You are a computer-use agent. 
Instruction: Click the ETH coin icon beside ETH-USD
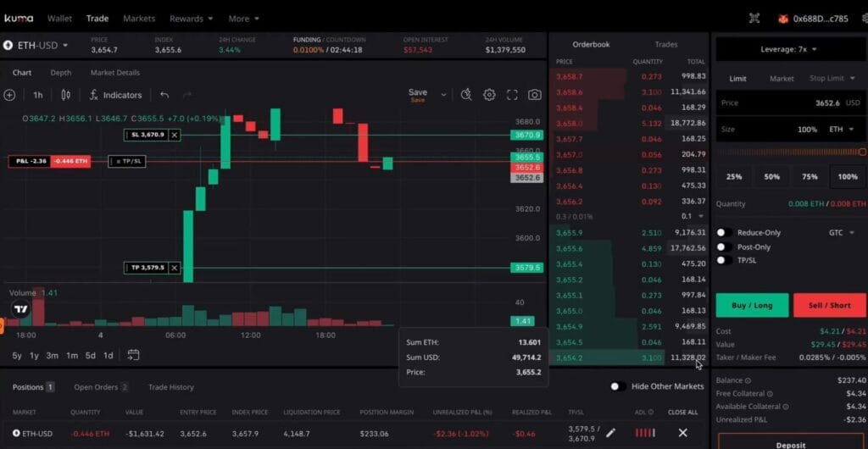click(8, 46)
